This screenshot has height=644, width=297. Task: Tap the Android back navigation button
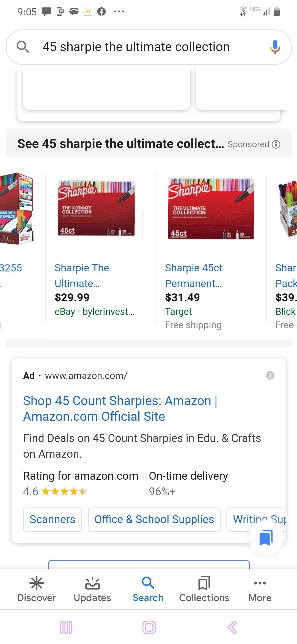coord(232,627)
